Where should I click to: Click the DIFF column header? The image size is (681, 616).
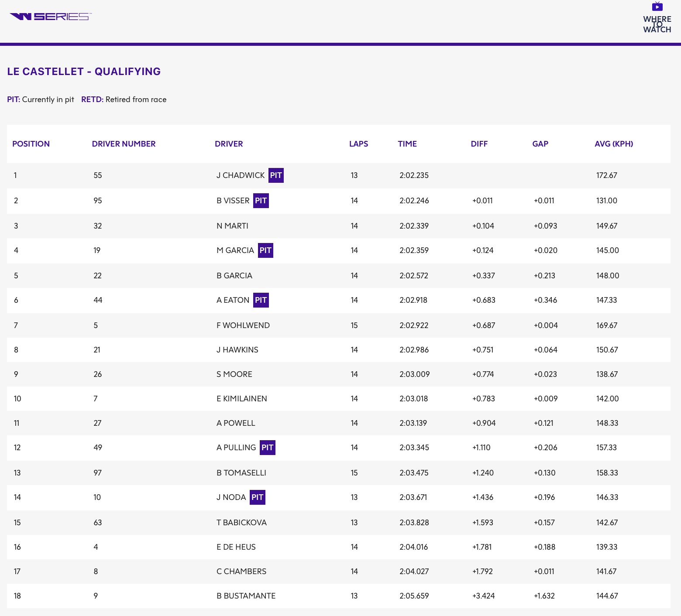(x=479, y=144)
